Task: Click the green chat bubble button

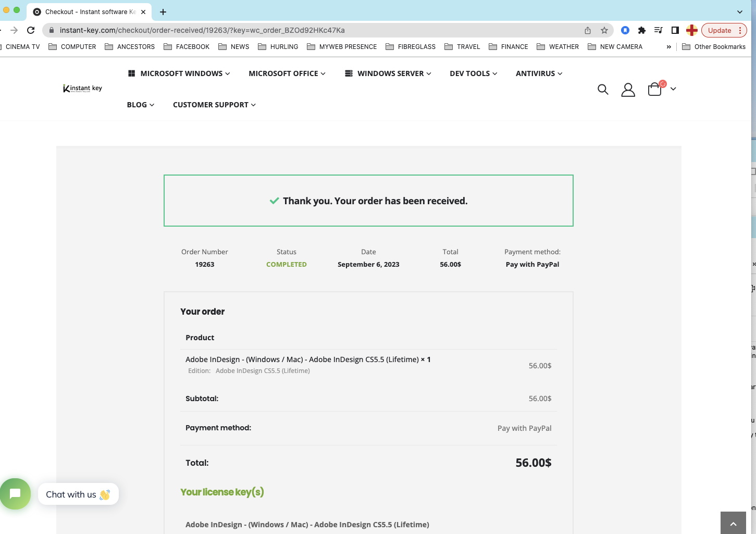Action: 15,494
